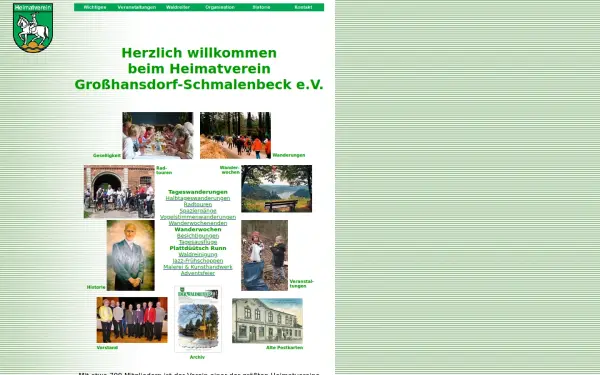Open the Organisation menu item
600x375 pixels.
pyautogui.click(x=220, y=7)
